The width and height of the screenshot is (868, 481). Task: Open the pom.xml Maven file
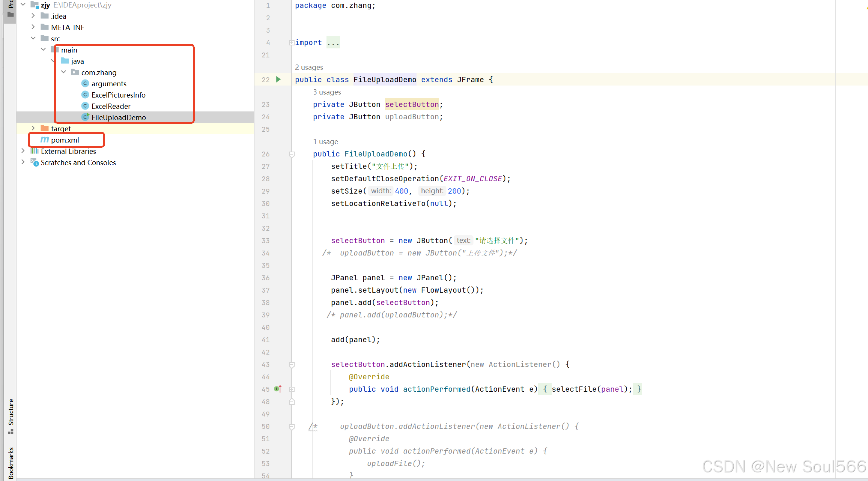click(x=65, y=140)
